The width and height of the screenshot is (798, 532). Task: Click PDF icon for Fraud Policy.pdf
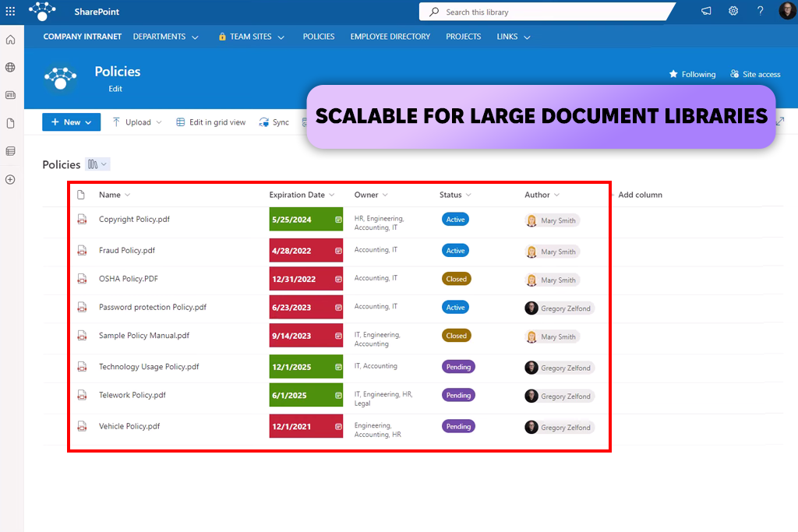click(82, 250)
